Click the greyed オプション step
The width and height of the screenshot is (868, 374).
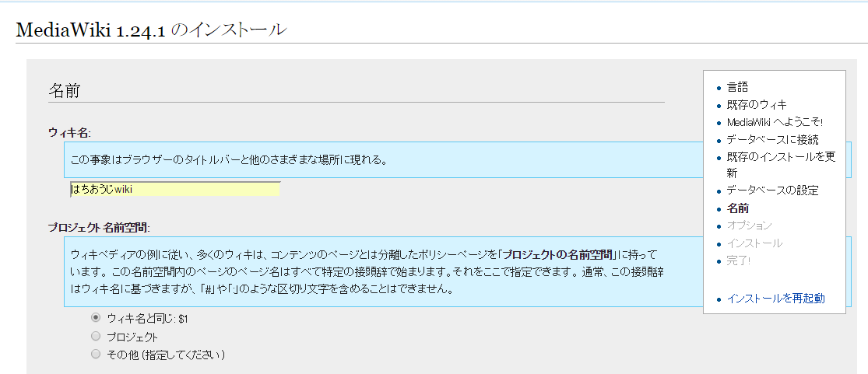[749, 225]
